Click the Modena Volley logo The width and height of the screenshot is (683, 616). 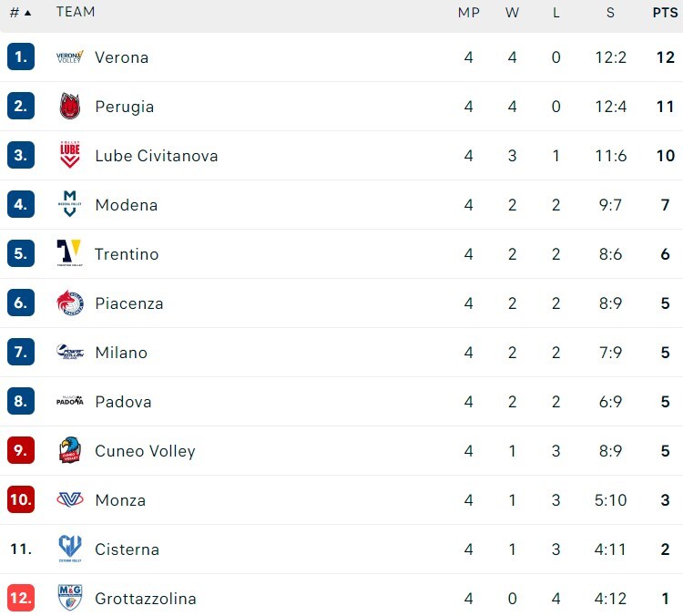coord(70,205)
